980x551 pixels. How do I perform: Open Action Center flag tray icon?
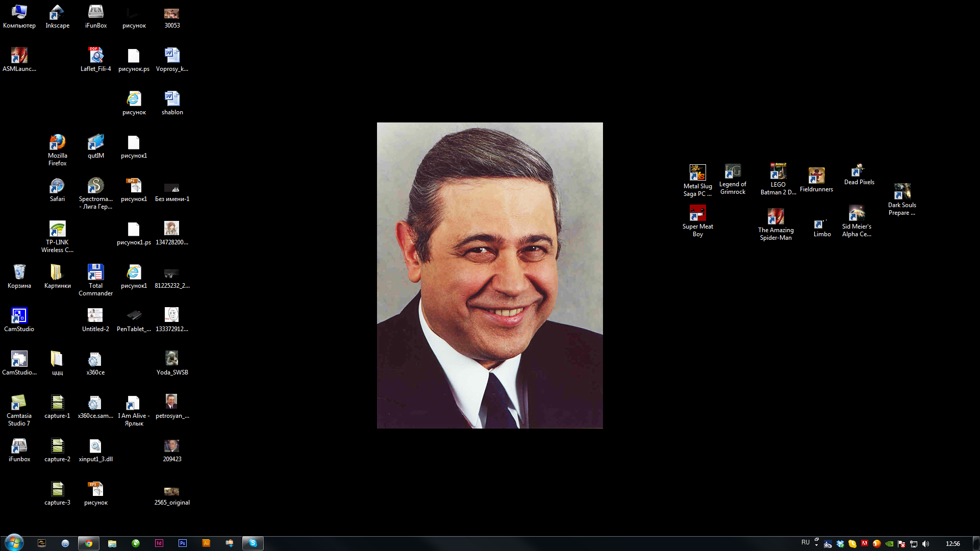[x=901, y=544]
